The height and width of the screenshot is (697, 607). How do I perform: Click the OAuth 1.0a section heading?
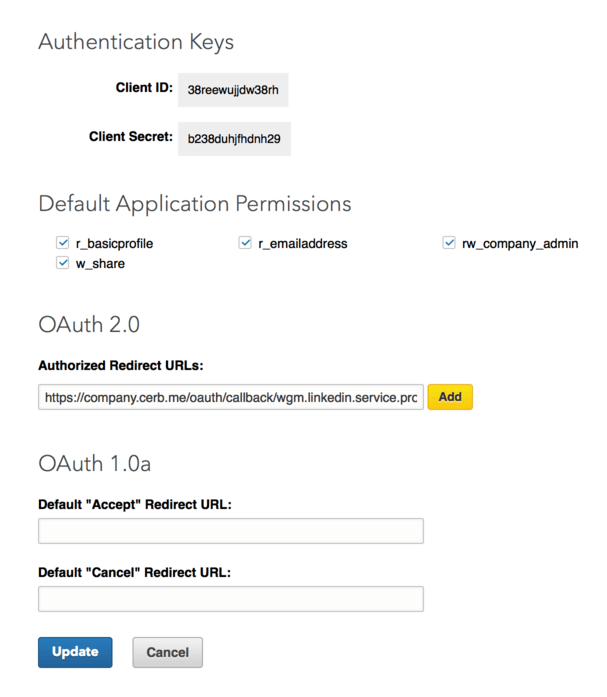coord(95,464)
